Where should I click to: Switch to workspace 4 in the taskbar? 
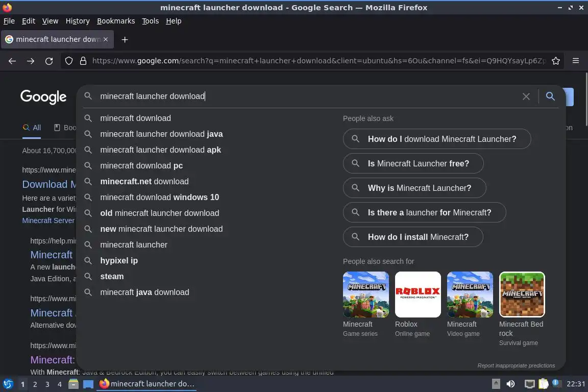60,384
